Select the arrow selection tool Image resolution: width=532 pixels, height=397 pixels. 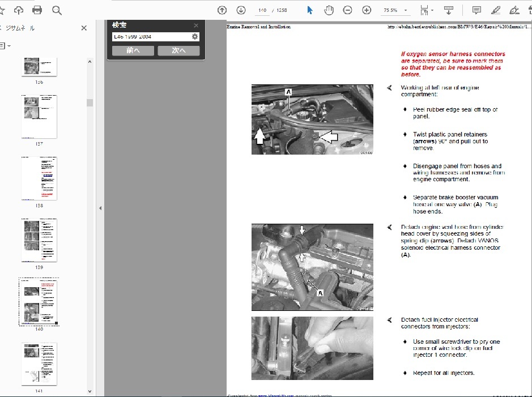[309, 10]
